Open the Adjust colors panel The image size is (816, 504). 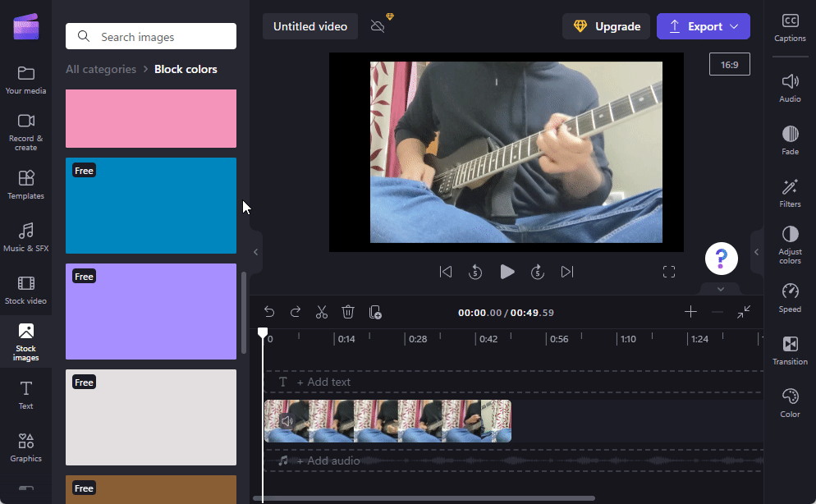[790, 245]
